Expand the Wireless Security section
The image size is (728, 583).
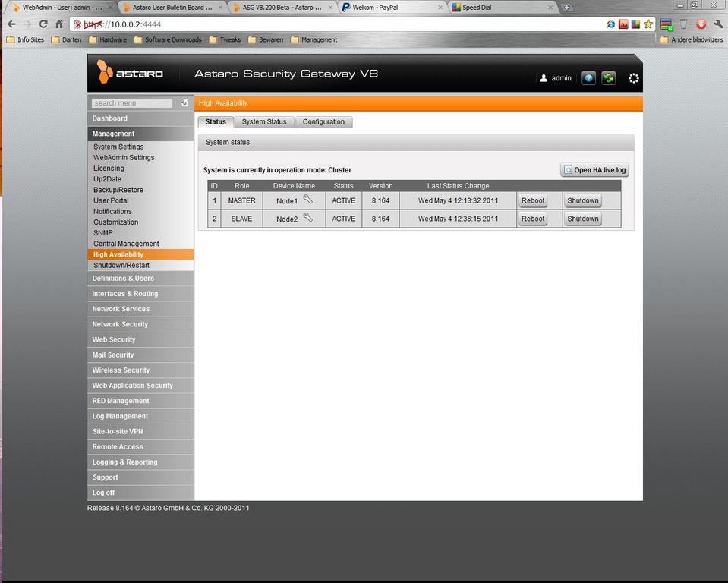pyautogui.click(x=140, y=370)
